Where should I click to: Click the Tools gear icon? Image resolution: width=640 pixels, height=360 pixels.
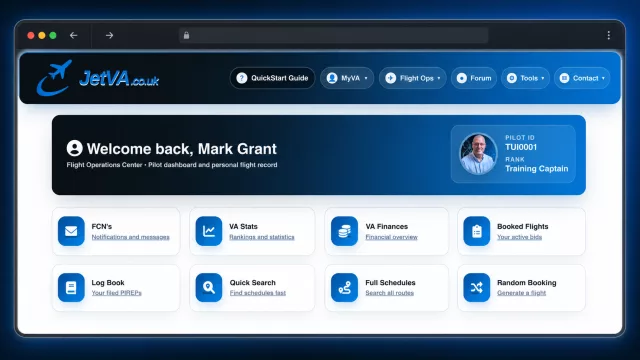512,78
